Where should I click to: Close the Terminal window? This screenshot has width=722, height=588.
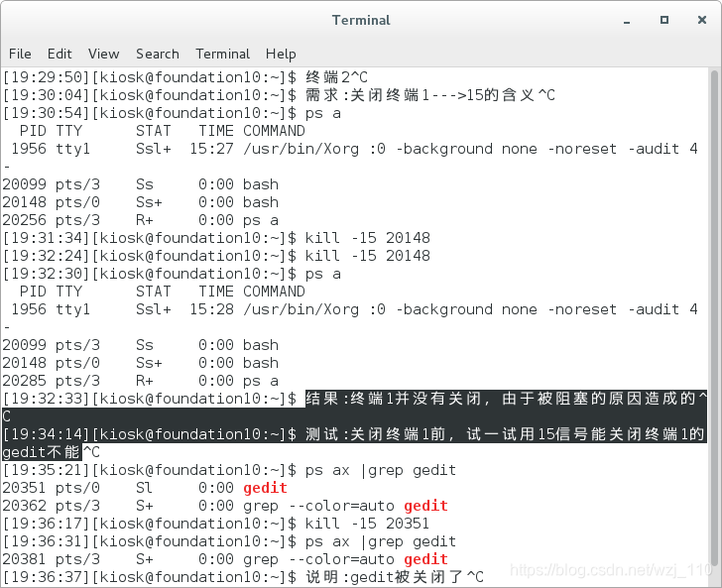click(702, 20)
